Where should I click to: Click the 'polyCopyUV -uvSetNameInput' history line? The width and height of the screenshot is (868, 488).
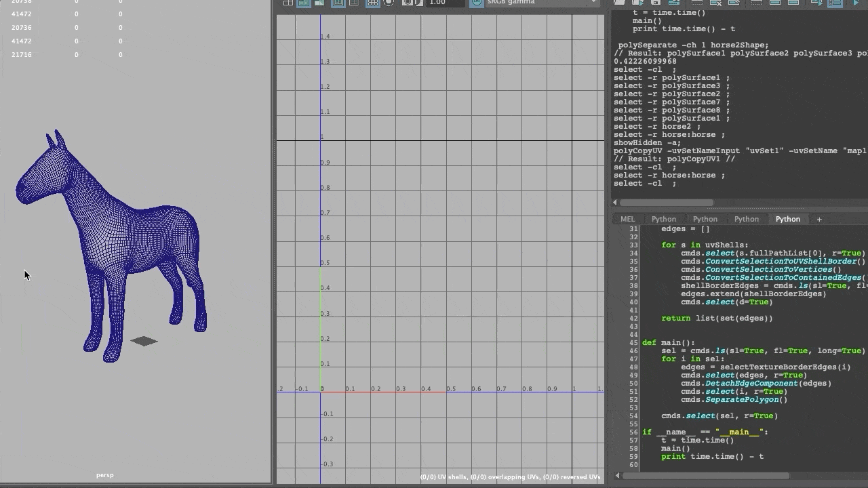[x=740, y=150]
